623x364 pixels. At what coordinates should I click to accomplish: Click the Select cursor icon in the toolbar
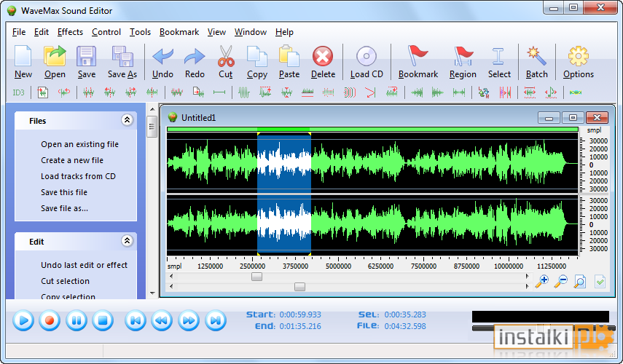(498, 56)
